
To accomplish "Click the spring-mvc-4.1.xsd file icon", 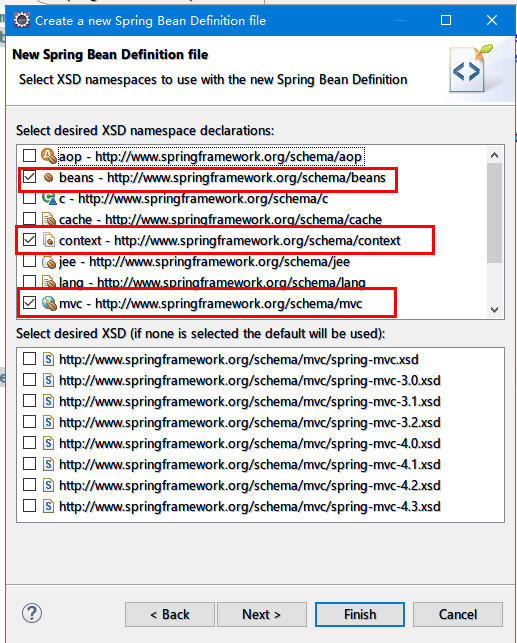I will pos(48,464).
